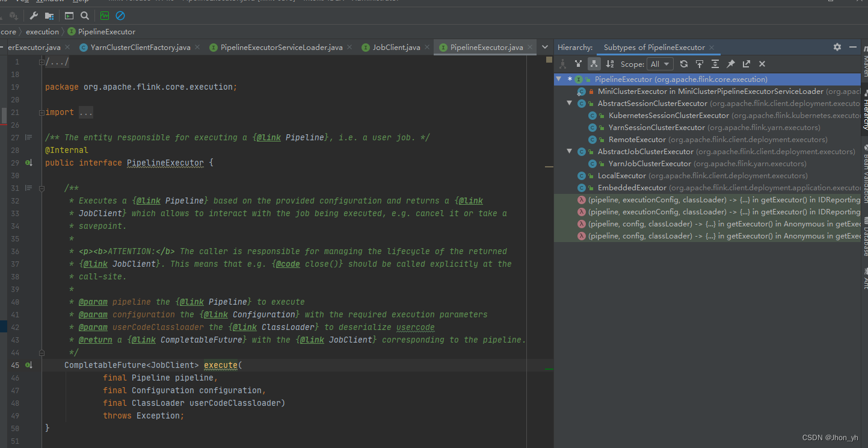Open the Scope dropdown set to All

pyautogui.click(x=660, y=64)
